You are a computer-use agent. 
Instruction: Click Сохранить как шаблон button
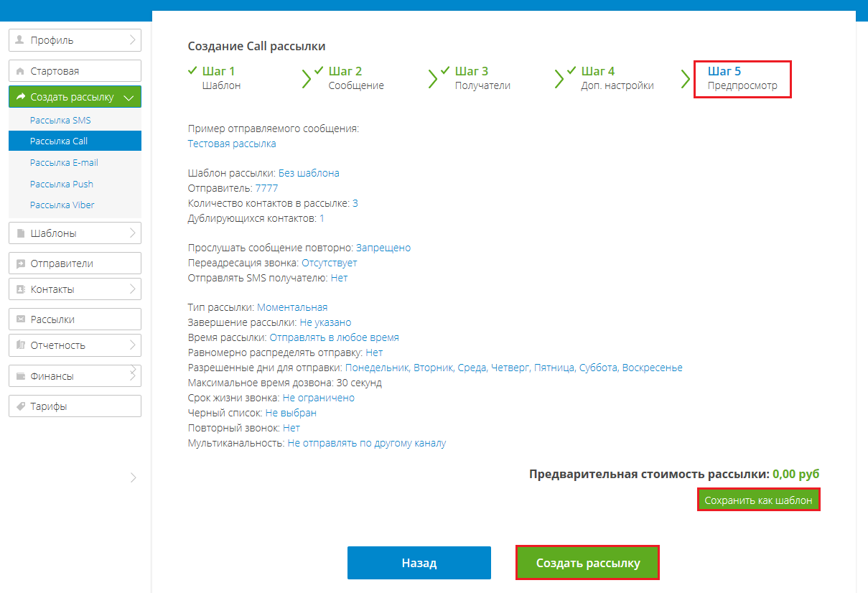coord(758,500)
